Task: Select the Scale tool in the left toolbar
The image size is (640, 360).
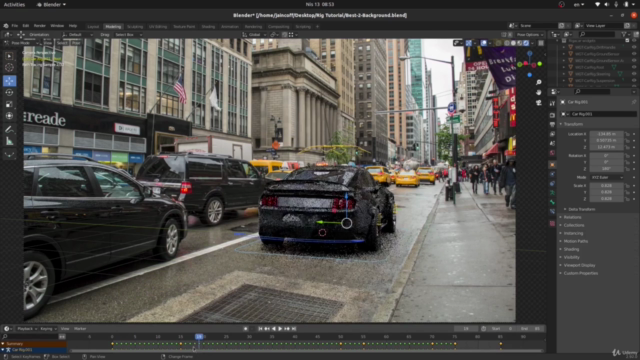Action: pos(9,104)
